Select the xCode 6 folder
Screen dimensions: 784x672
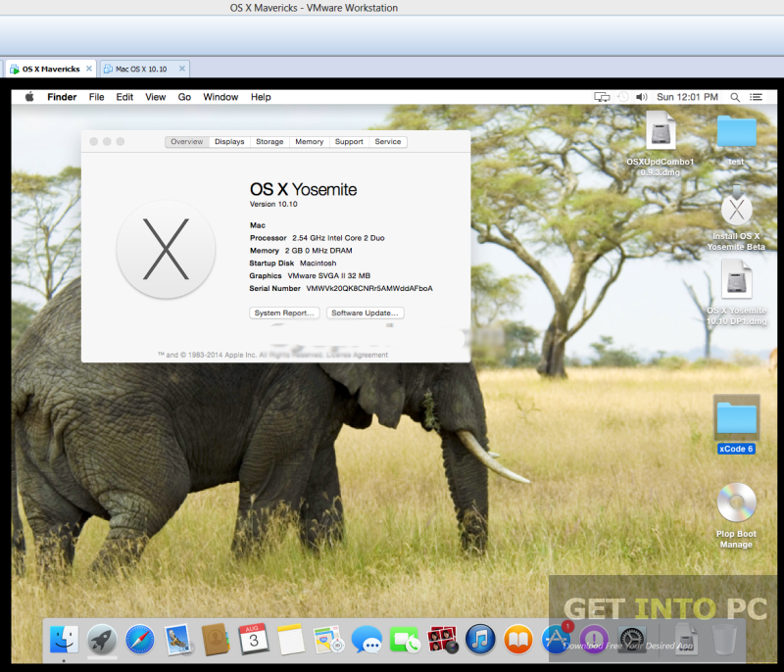click(x=736, y=424)
